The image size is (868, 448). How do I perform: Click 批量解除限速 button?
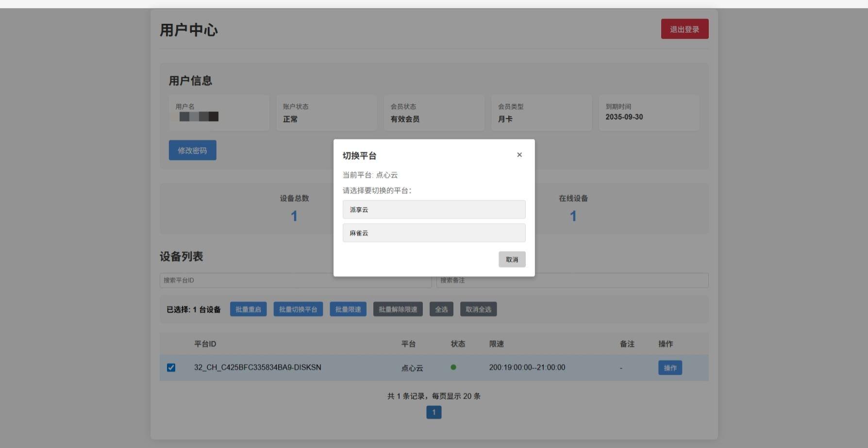398,310
